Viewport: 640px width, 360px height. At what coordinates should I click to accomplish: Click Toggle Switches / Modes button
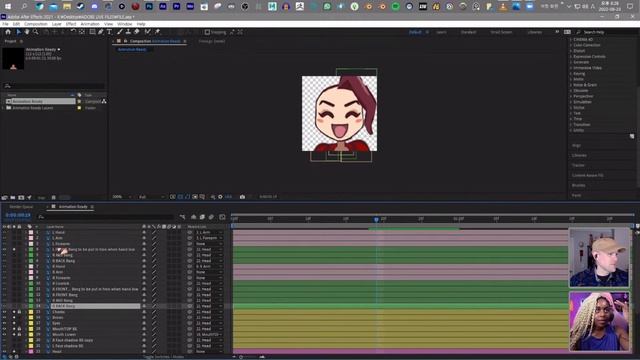[163, 357]
